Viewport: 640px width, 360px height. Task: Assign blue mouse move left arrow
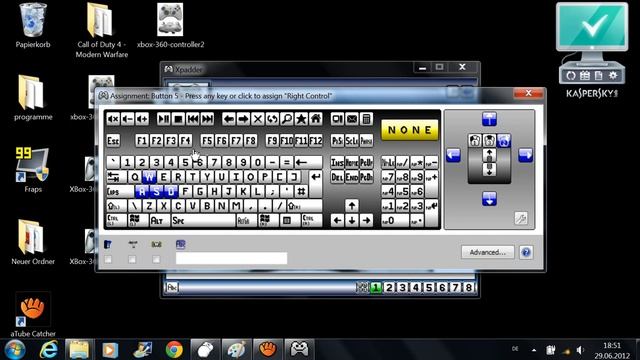453,155
